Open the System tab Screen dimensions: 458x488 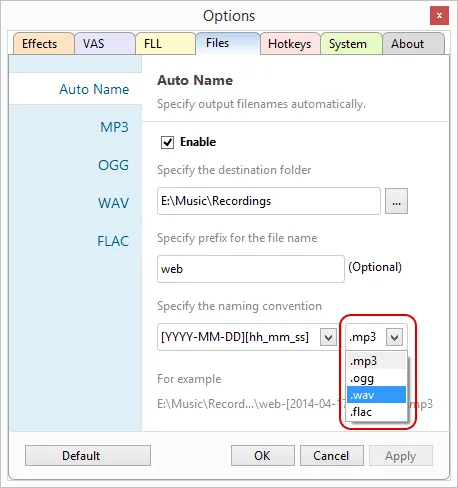pyautogui.click(x=351, y=44)
